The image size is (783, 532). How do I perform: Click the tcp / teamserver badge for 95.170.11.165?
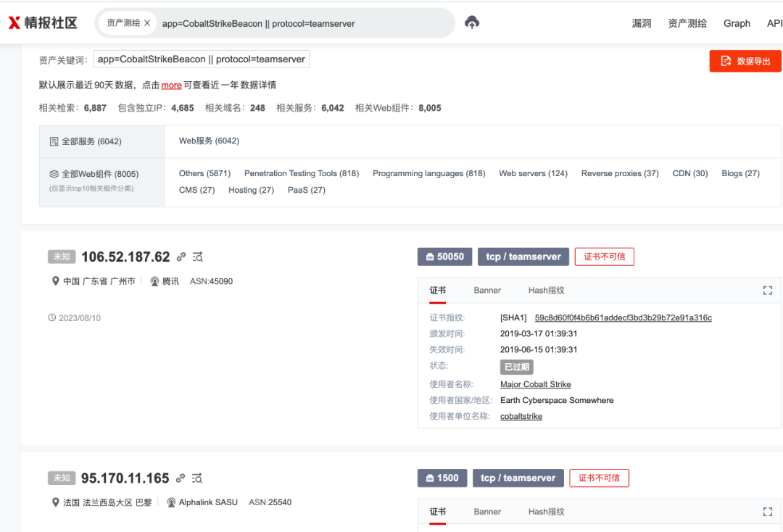(x=518, y=478)
